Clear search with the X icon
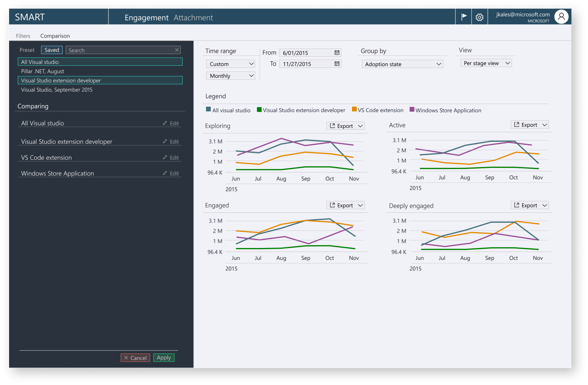This screenshot has height=385, width=588. [177, 50]
